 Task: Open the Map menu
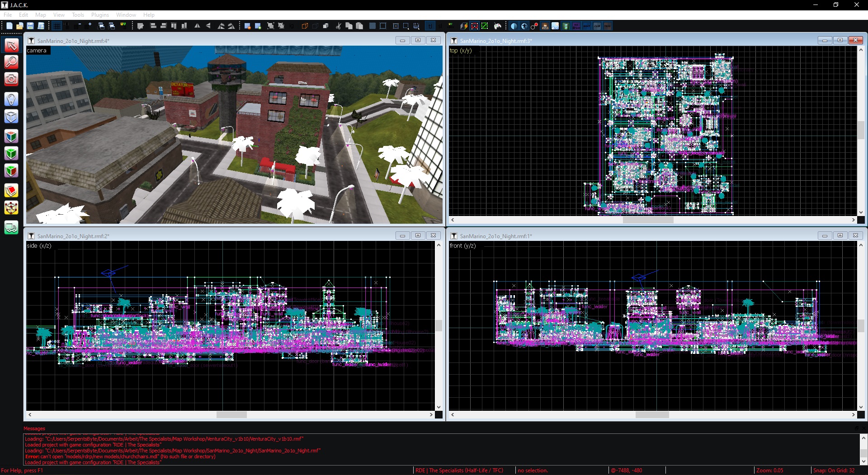[x=41, y=15]
